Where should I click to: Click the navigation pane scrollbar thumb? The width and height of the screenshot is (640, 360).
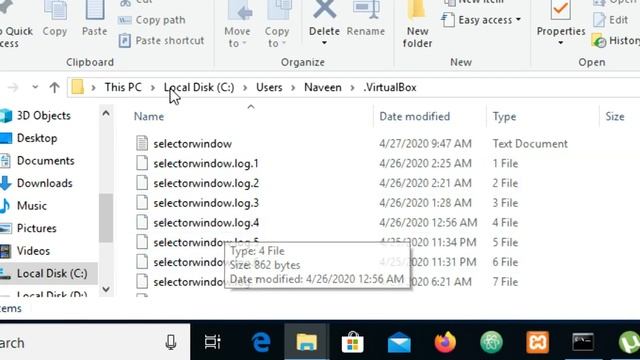pyautogui.click(x=106, y=217)
